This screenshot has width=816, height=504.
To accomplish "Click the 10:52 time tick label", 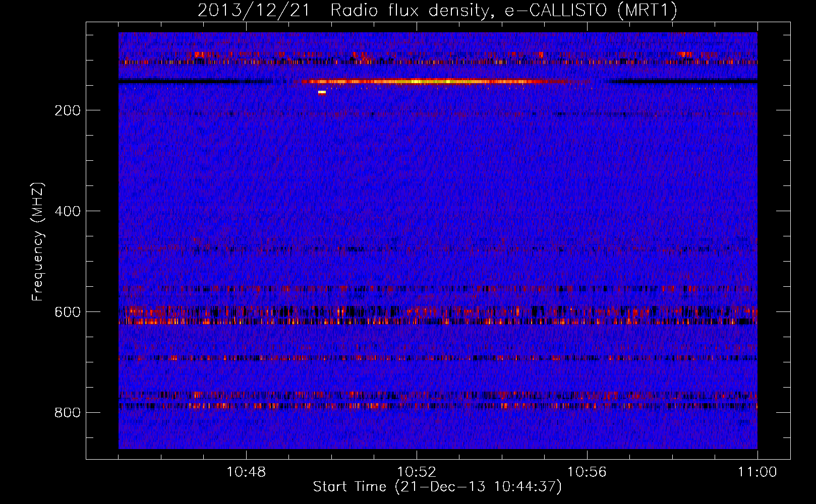I will (417, 472).
